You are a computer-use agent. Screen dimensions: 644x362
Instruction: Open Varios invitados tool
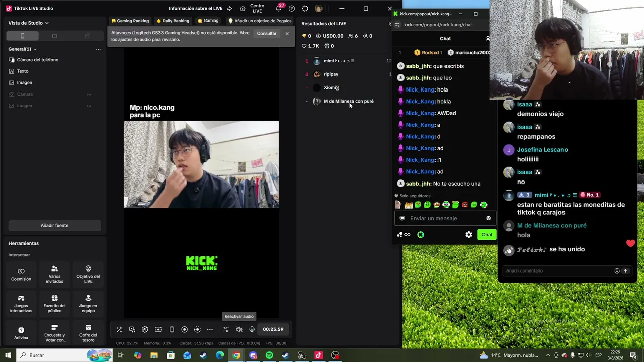pyautogui.click(x=54, y=274)
